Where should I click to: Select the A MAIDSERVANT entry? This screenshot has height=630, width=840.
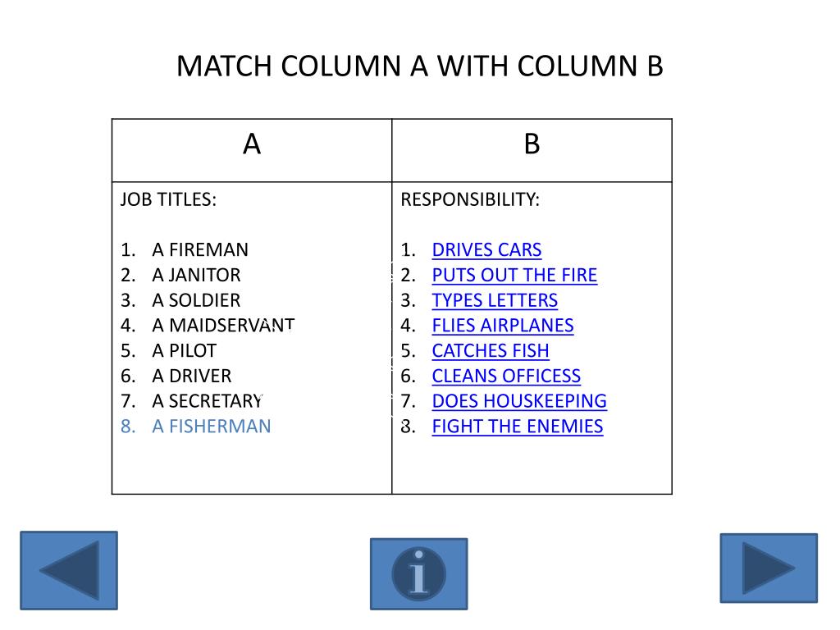223,325
